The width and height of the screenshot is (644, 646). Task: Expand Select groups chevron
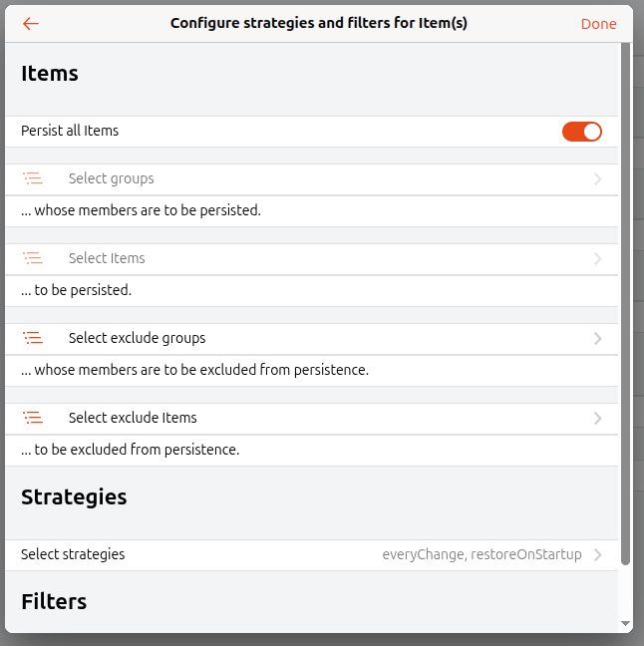[597, 179]
